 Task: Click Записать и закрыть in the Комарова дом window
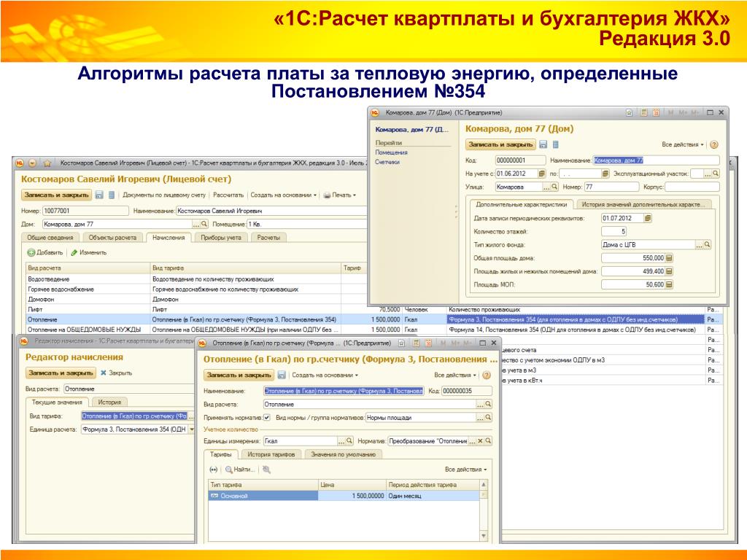click(x=500, y=144)
